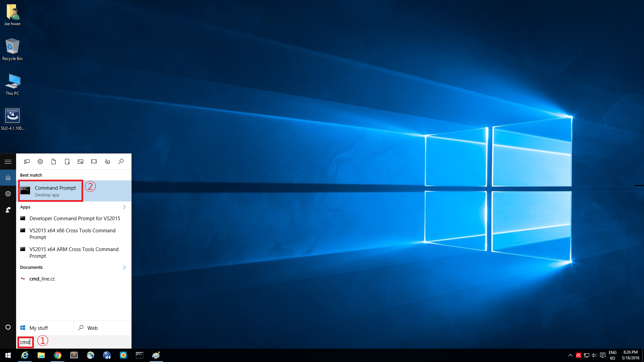Open the volume control in system tray
644x362 pixels.
coord(594,355)
